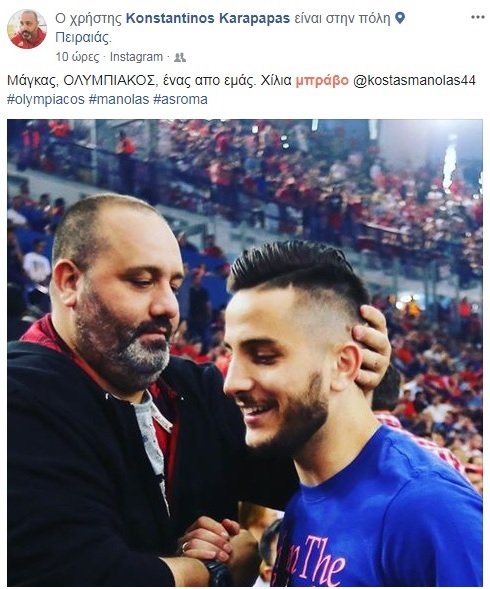Open Konstantinos Karapapas profile name link
The width and height of the screenshot is (490, 589).
[x=208, y=18]
